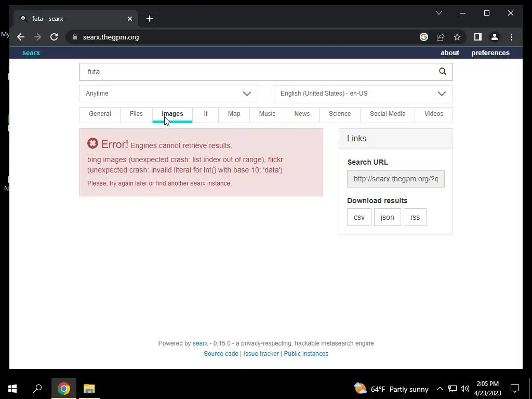Open the Chrome profile icon

point(495,37)
